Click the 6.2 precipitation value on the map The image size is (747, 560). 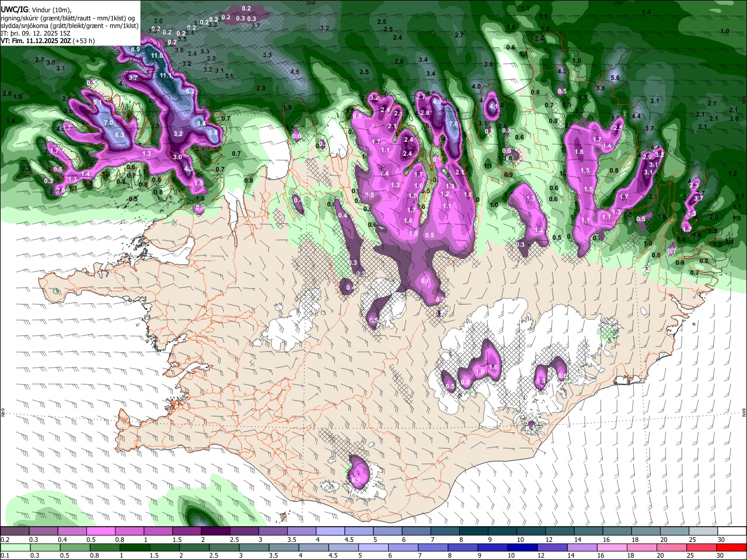[190, 91]
